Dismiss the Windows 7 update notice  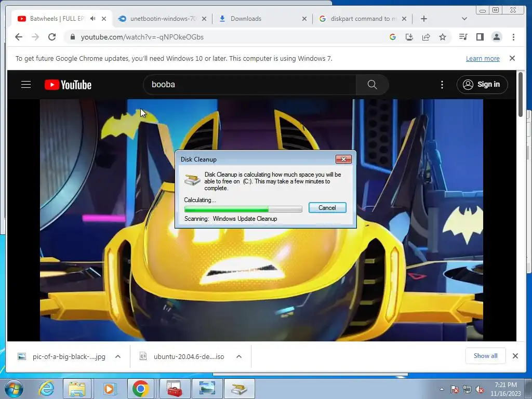tap(512, 58)
